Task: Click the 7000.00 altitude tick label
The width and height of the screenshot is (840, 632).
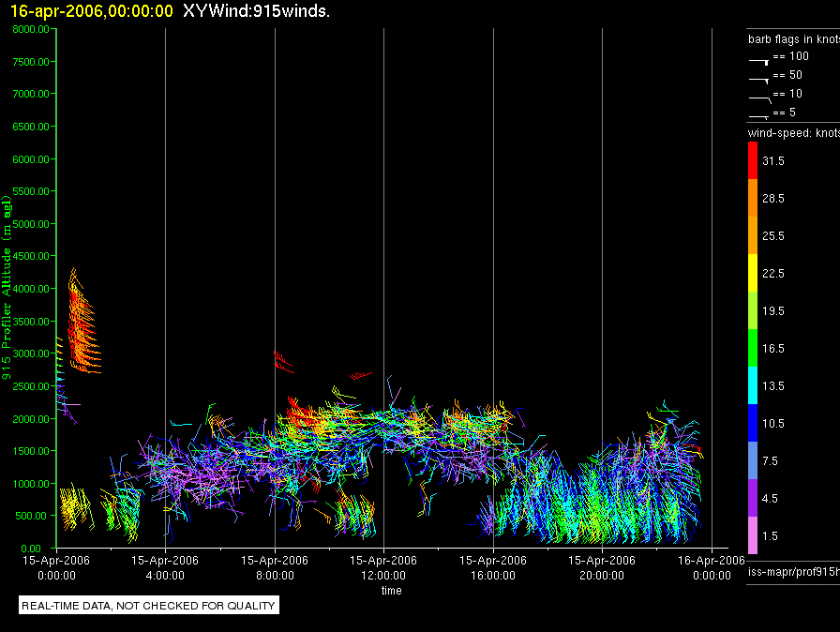Action: click(31, 94)
